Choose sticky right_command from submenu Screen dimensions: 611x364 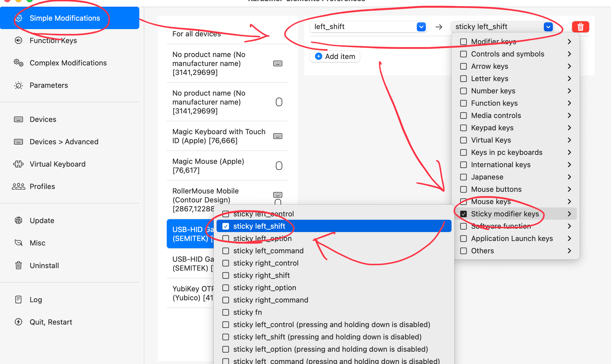(334, 300)
